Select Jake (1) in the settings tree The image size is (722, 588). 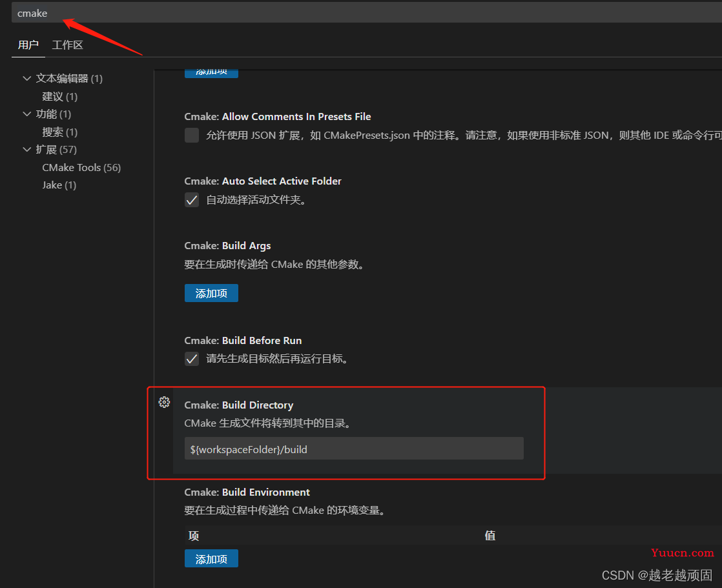(x=59, y=185)
